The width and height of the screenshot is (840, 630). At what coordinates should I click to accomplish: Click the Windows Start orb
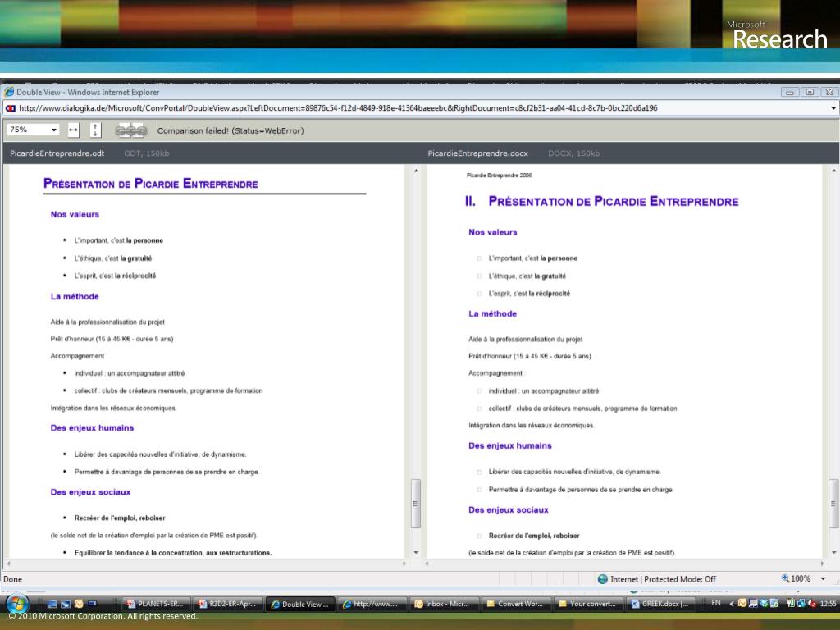[17, 604]
